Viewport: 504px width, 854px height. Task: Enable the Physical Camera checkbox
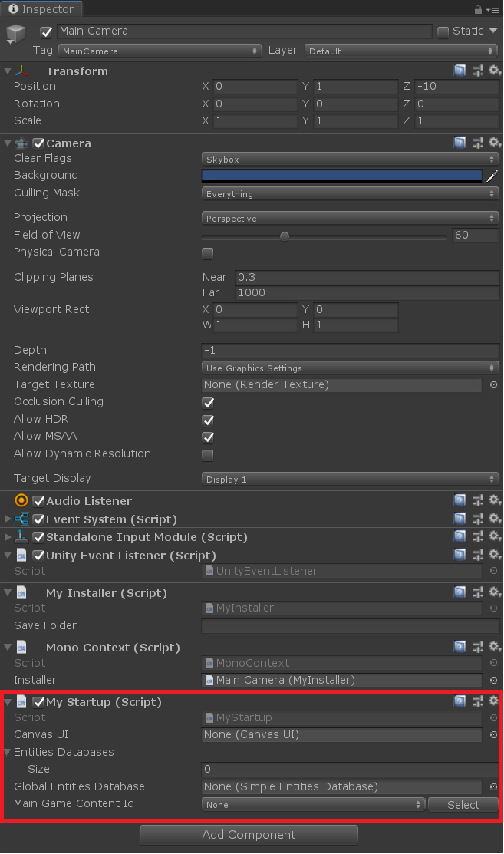pos(207,253)
